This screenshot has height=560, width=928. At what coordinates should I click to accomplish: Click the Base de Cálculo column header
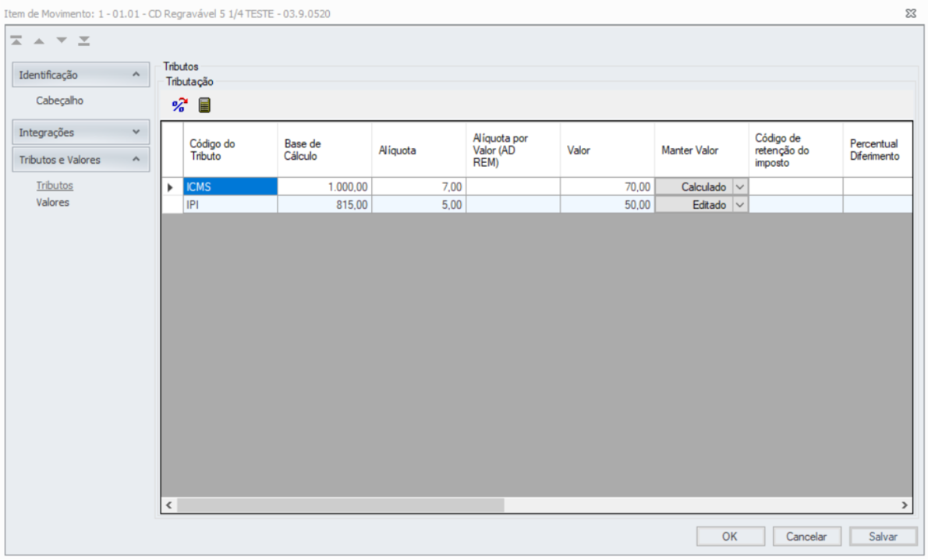(324, 150)
